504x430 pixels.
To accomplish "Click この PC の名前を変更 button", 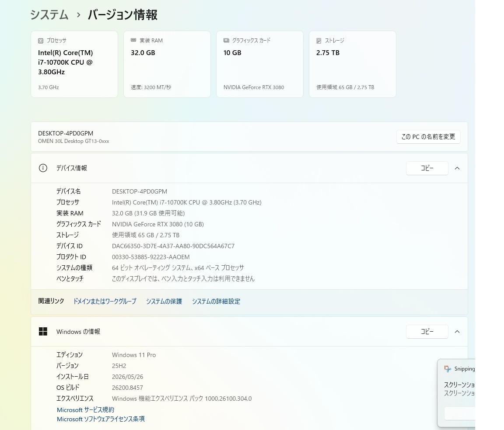I will pyautogui.click(x=428, y=137).
